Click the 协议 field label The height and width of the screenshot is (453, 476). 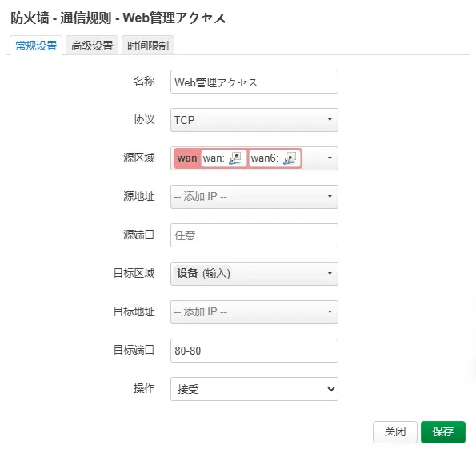(144, 119)
